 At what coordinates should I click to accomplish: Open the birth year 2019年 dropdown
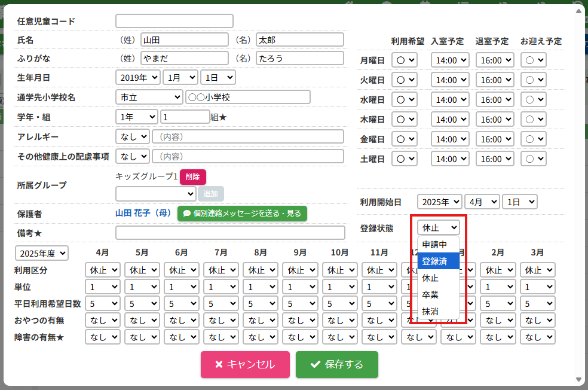(x=138, y=77)
